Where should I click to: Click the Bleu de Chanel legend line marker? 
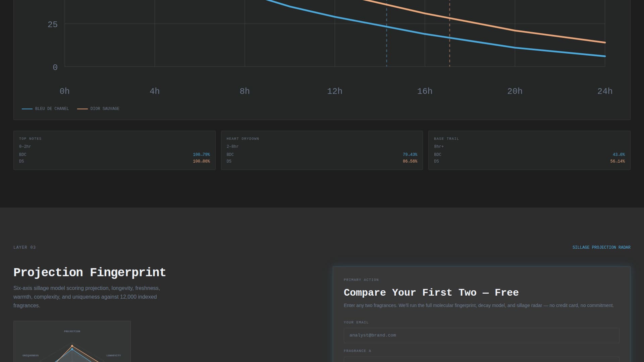coord(27,109)
